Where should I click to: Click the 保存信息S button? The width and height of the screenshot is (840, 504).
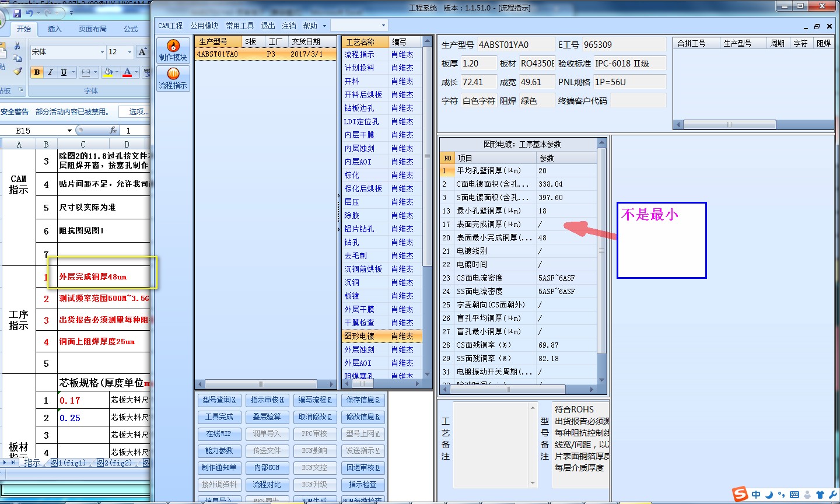click(x=363, y=400)
